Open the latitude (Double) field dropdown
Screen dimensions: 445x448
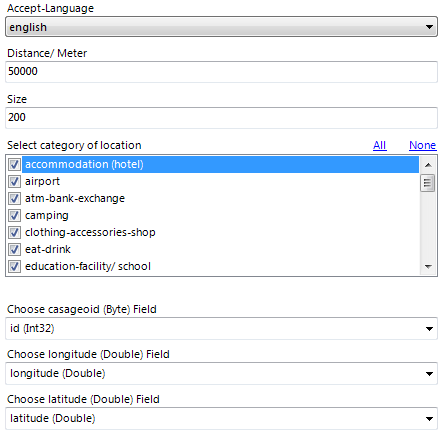pyautogui.click(x=221, y=419)
